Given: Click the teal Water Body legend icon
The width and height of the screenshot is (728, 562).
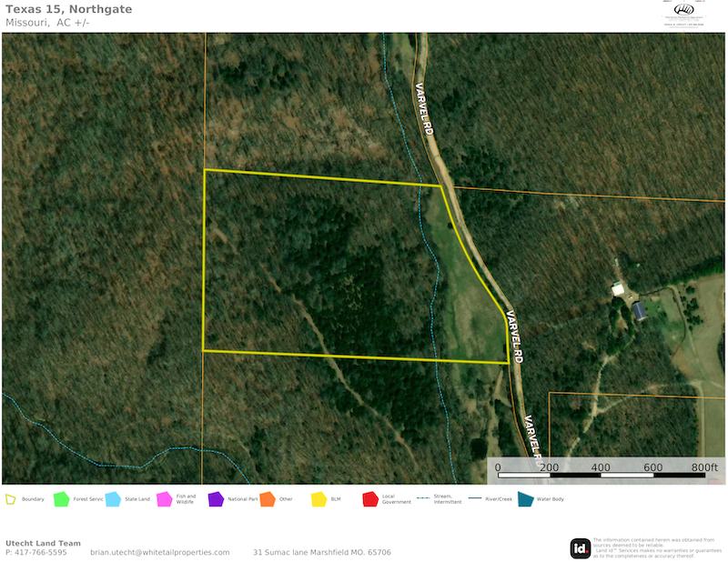Looking at the screenshot, I should 525,499.
